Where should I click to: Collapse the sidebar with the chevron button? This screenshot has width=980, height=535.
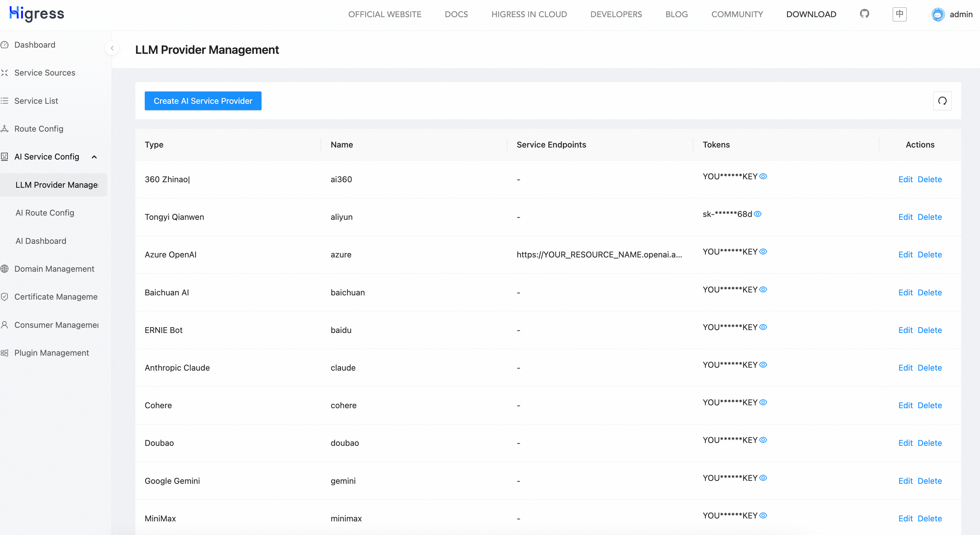click(x=112, y=48)
